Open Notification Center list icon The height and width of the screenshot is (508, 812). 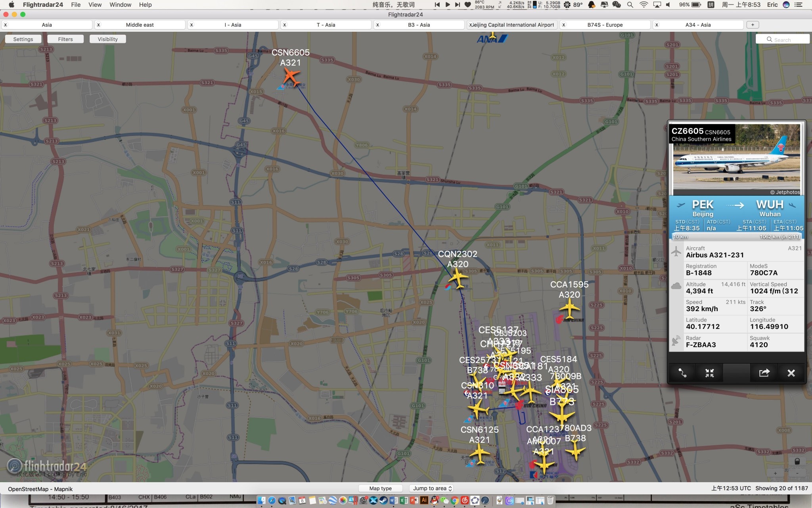799,5
